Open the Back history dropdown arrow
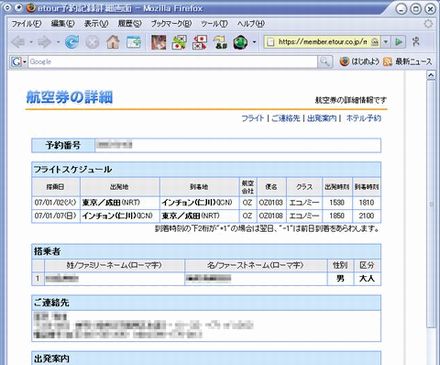This screenshot has height=365, width=440. click(x=31, y=43)
